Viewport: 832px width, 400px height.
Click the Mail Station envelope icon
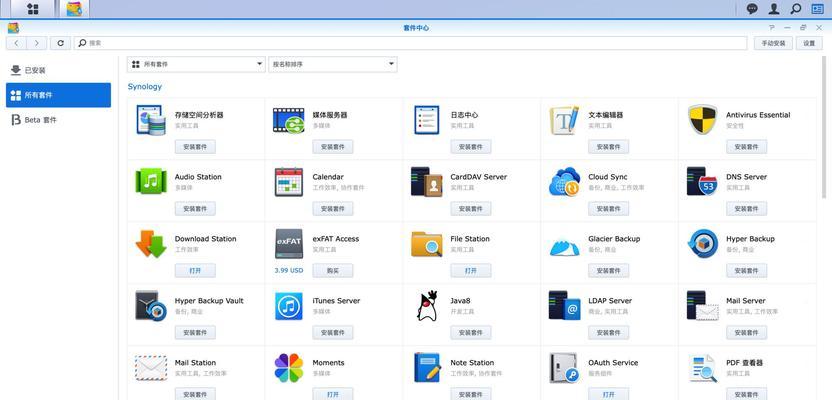click(x=151, y=368)
